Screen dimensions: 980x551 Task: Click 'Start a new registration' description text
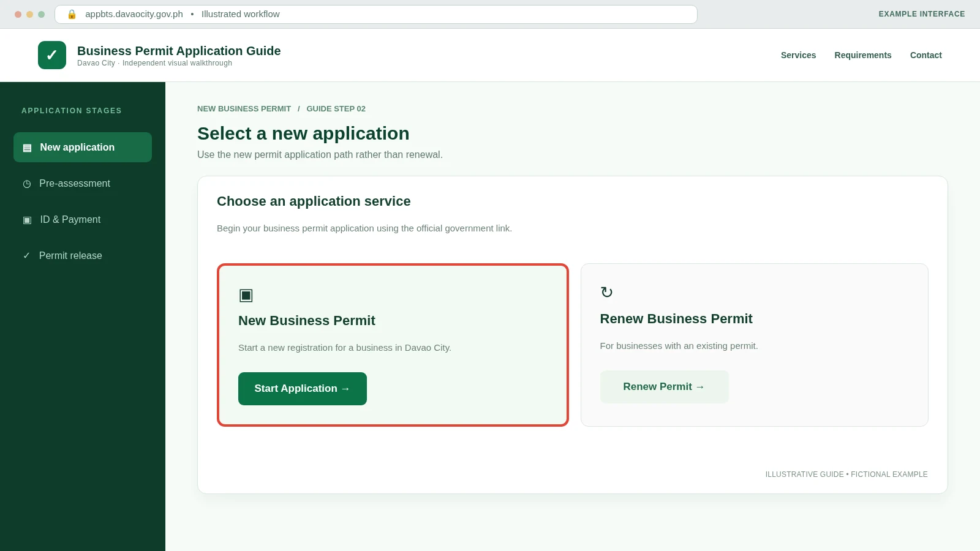(x=345, y=348)
